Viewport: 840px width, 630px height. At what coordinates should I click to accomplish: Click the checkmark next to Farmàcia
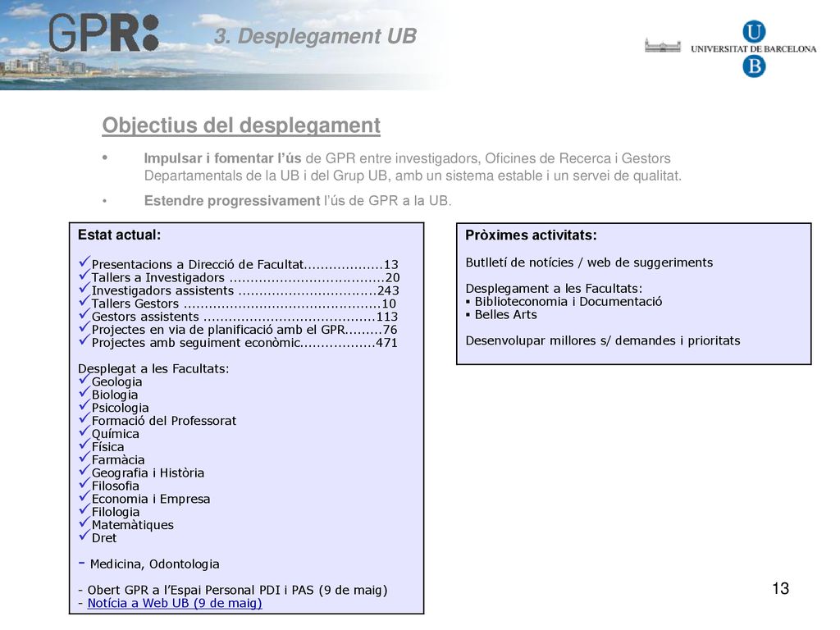[84, 458]
